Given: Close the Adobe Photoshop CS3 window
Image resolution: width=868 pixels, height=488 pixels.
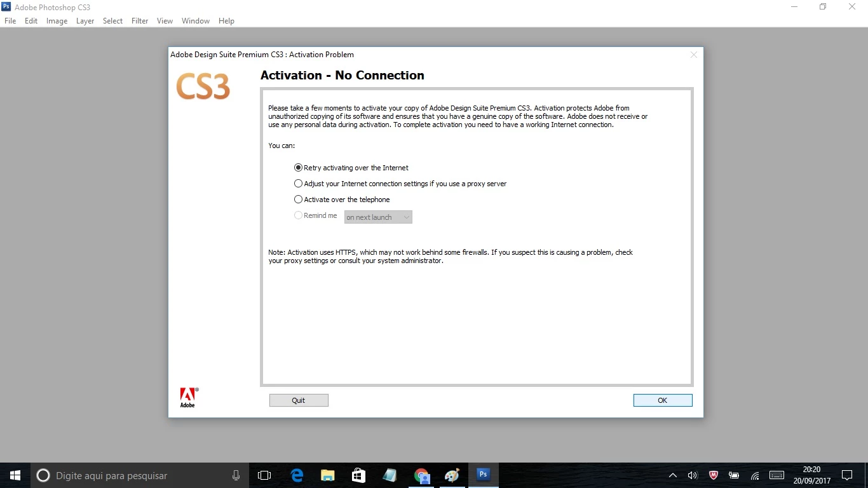Looking at the screenshot, I should coord(853,7).
